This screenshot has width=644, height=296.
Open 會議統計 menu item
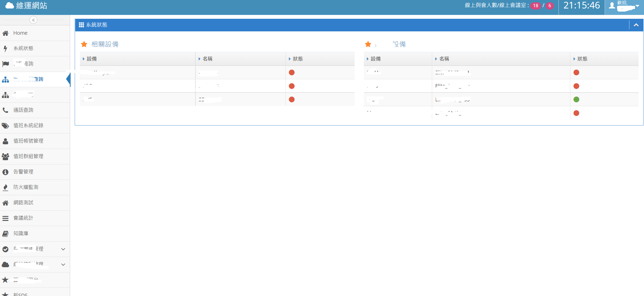[23, 218]
